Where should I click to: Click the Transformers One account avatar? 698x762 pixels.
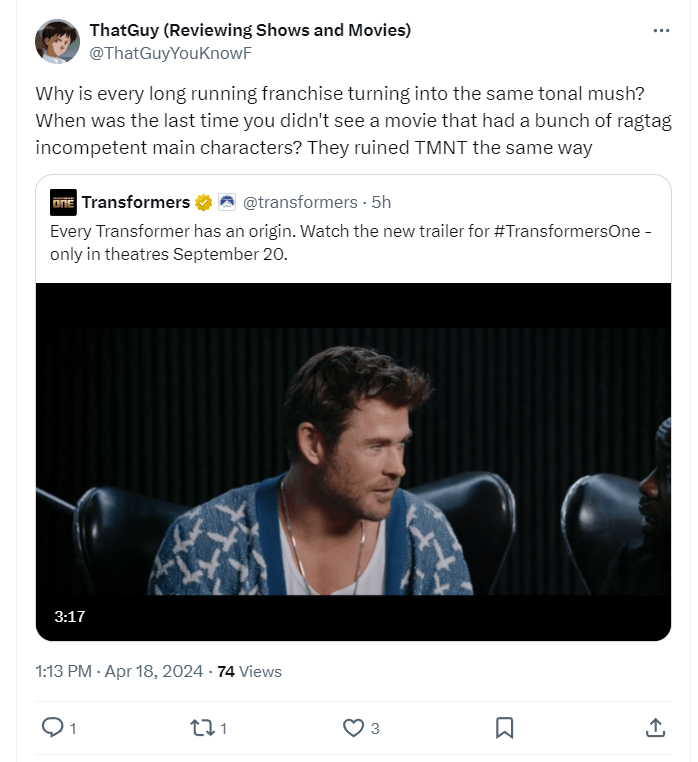pyautogui.click(x=63, y=203)
